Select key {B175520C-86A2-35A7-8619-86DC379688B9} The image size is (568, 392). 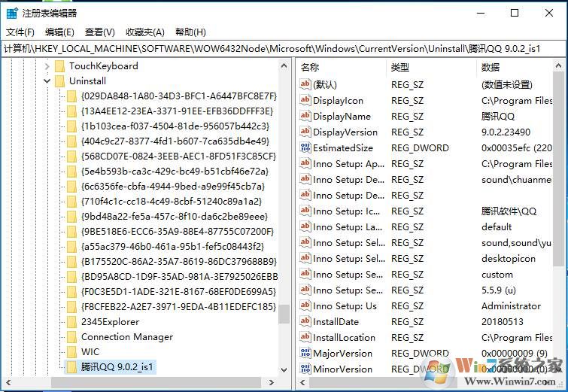[179, 262]
